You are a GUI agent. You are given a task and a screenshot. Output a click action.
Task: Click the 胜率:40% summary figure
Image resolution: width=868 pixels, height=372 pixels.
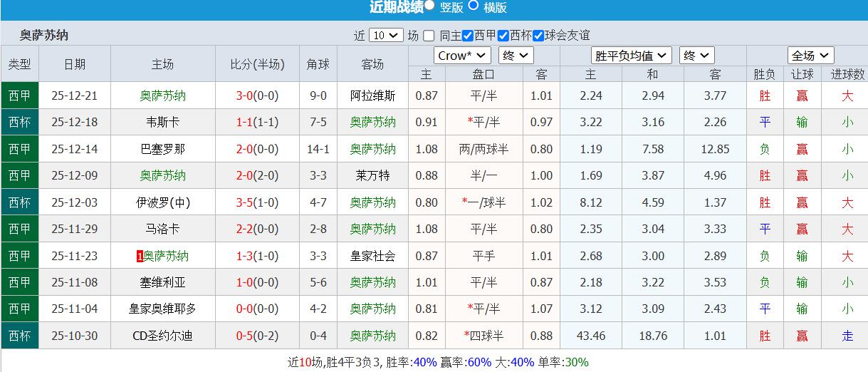tap(411, 362)
